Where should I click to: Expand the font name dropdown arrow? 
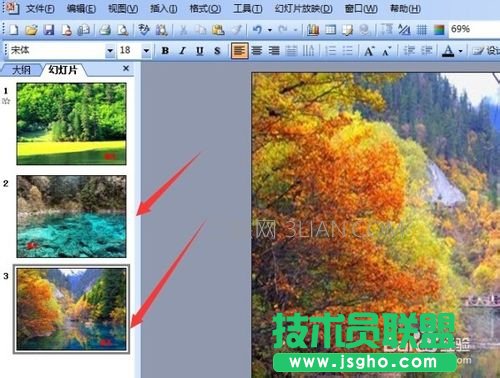tap(110, 51)
